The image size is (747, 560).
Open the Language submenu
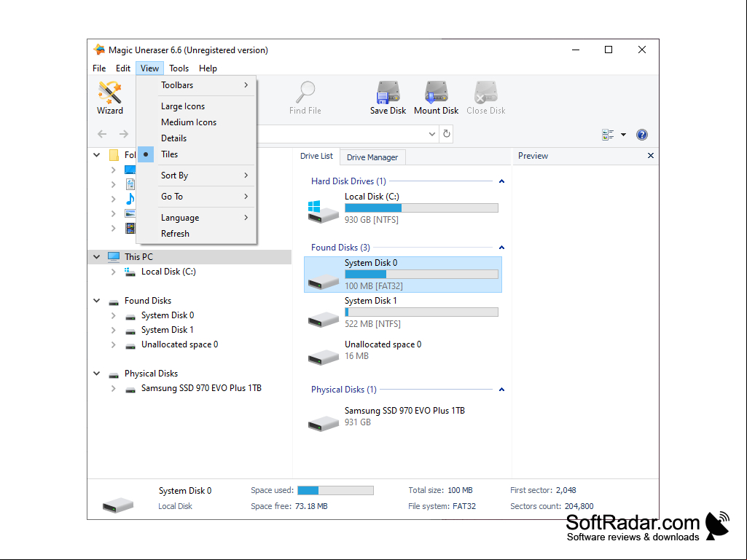[x=196, y=218]
